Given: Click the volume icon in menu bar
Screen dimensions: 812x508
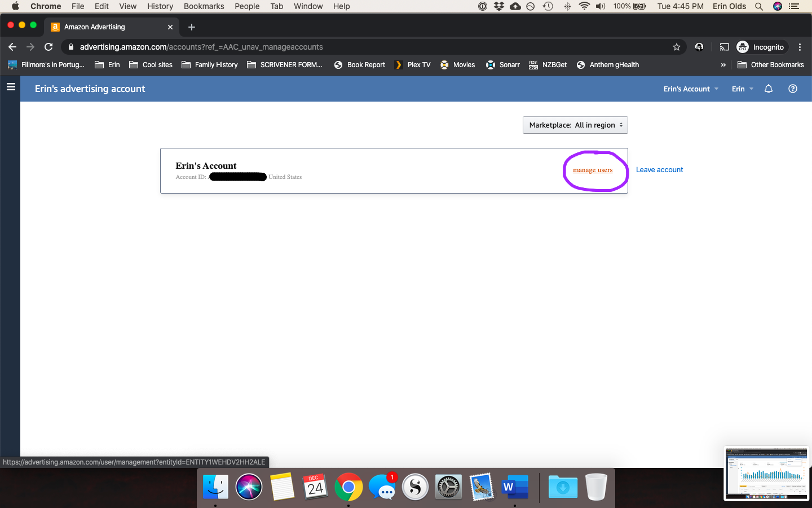Looking at the screenshot, I should (x=601, y=6).
